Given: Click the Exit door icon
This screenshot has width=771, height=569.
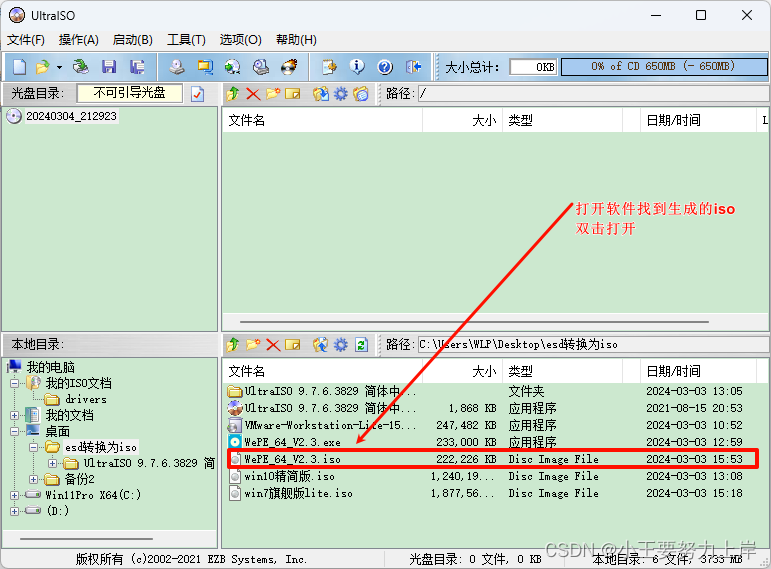Looking at the screenshot, I should pyautogui.click(x=414, y=66).
